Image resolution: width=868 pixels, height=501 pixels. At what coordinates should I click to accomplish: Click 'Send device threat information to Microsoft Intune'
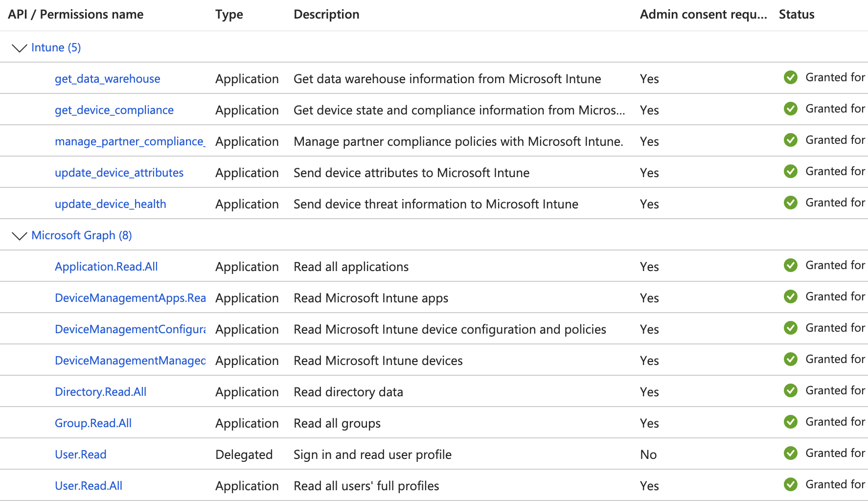click(436, 204)
